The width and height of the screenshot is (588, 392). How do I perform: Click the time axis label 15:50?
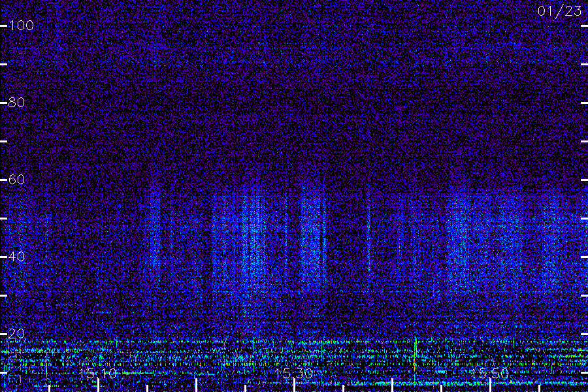[x=489, y=374]
